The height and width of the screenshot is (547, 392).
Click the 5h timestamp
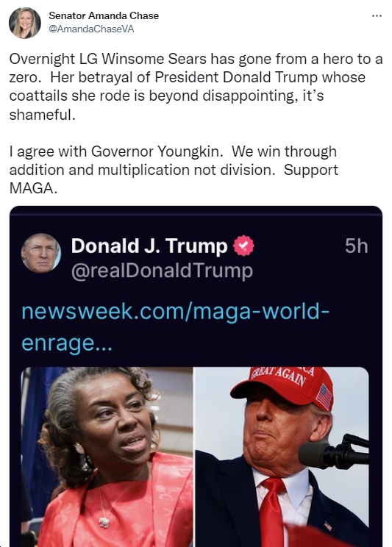(x=357, y=246)
